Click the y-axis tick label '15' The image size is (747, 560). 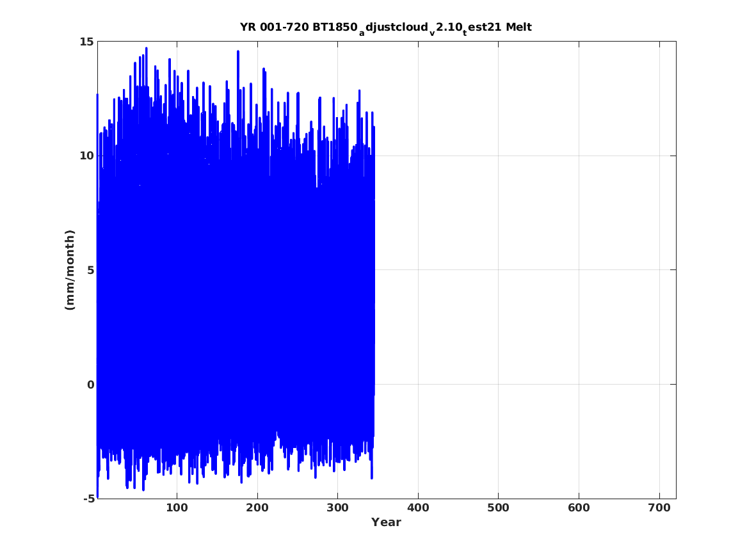pos(86,42)
